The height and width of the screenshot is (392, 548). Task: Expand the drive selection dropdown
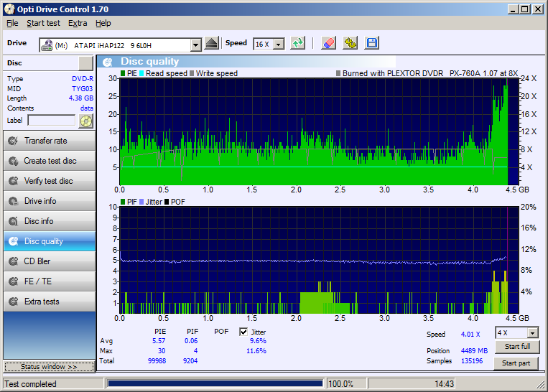pos(195,45)
